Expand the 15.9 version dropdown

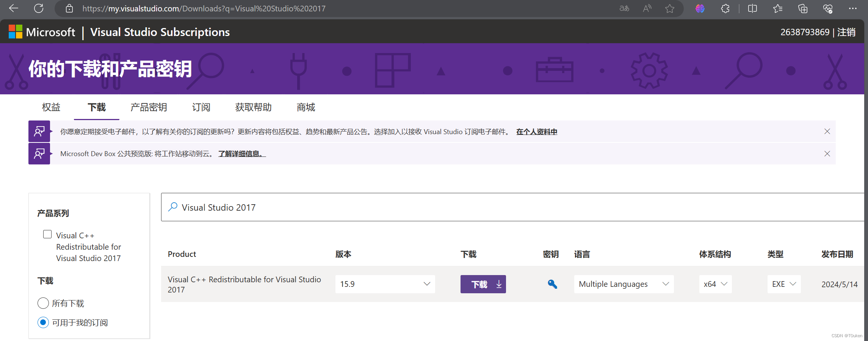click(x=385, y=284)
